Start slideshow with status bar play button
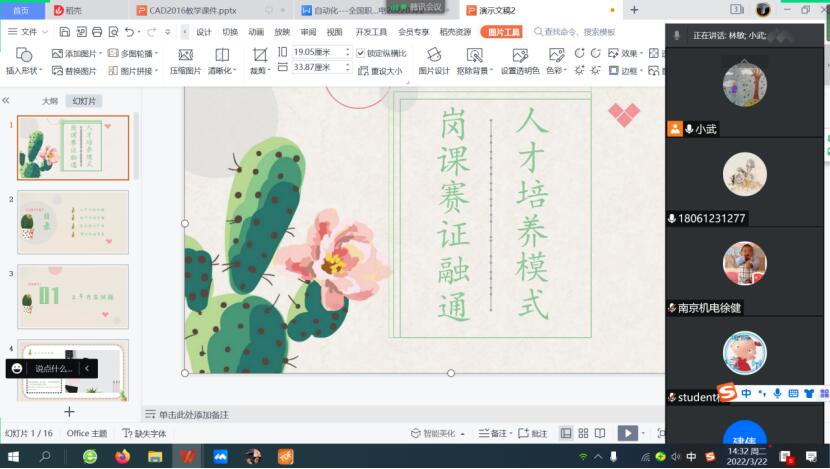Screen dimensions: 830x469 [x=626, y=433]
